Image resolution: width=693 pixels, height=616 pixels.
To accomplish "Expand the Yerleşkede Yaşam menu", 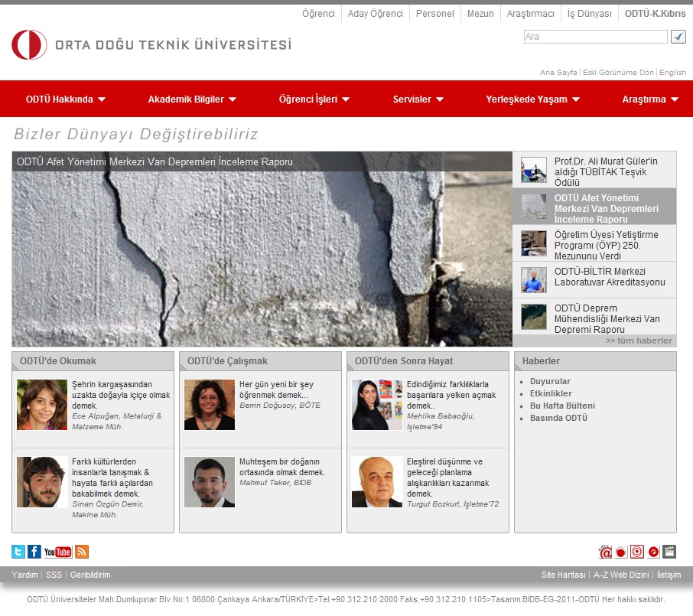I will pyautogui.click(x=532, y=99).
